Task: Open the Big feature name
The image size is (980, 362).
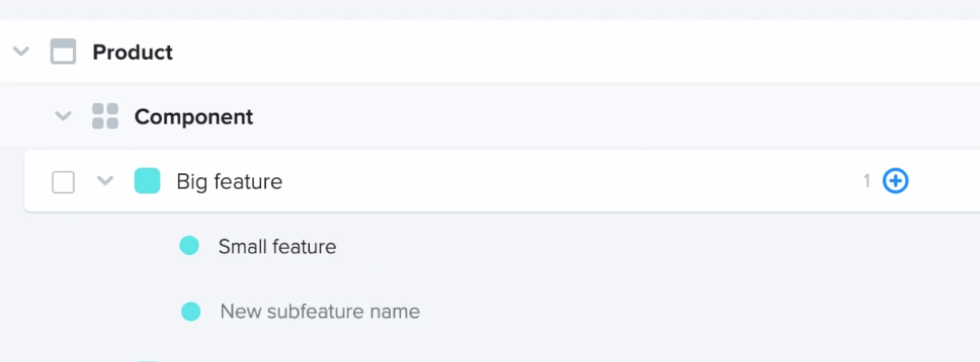Action: point(229,182)
